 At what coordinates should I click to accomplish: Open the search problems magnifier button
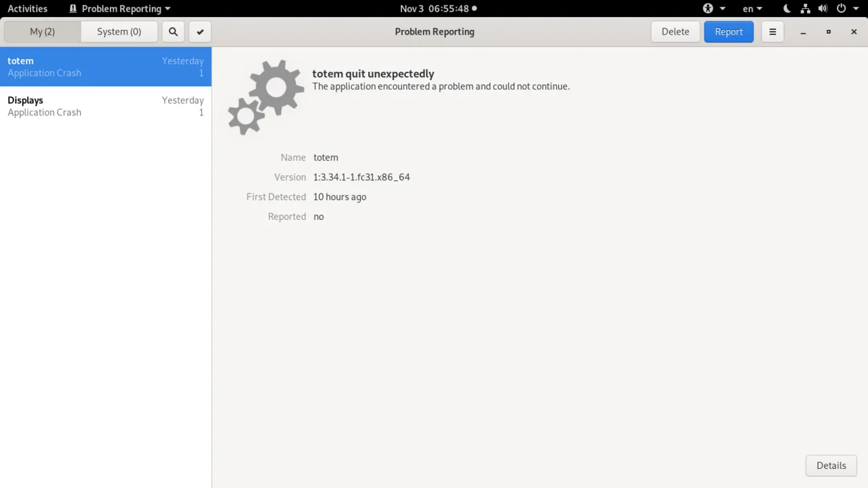click(x=173, y=32)
